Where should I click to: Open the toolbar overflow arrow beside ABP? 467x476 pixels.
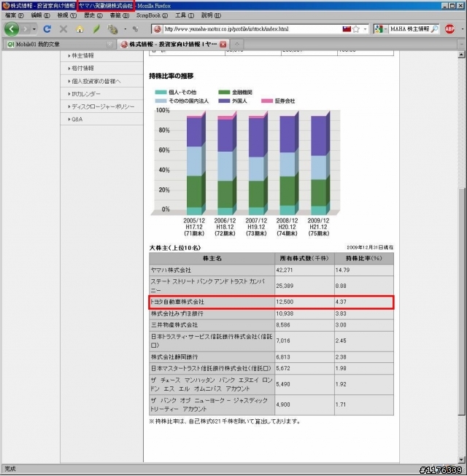tap(463, 29)
